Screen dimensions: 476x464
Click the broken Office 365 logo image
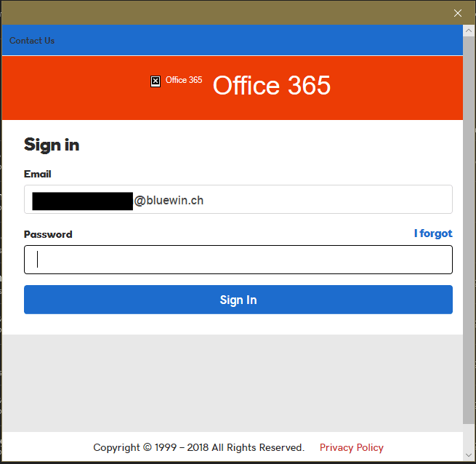coord(156,81)
